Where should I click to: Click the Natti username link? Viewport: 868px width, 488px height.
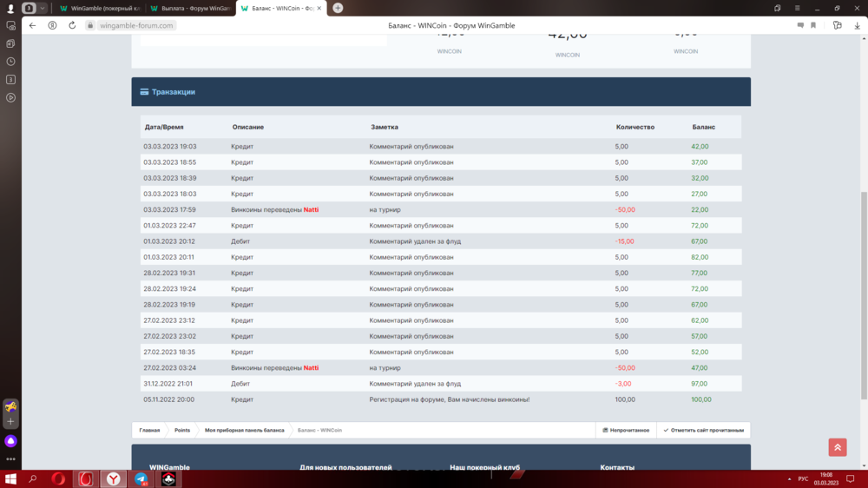311,210
